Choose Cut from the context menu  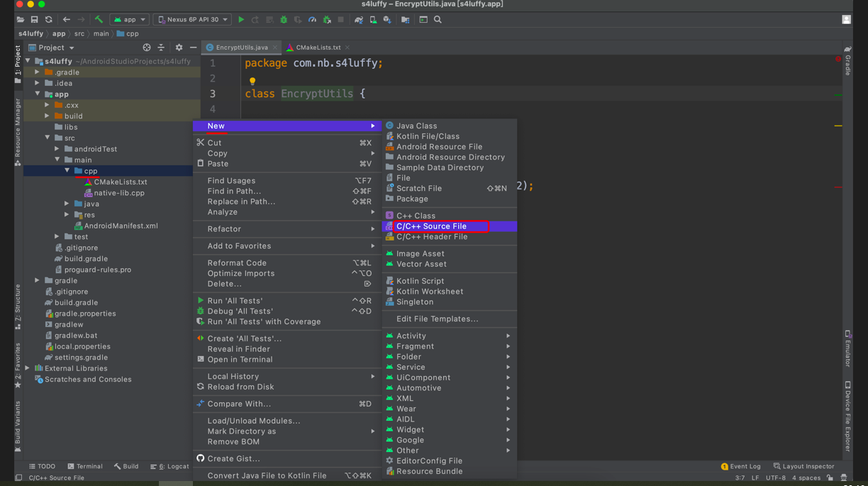click(x=286, y=143)
